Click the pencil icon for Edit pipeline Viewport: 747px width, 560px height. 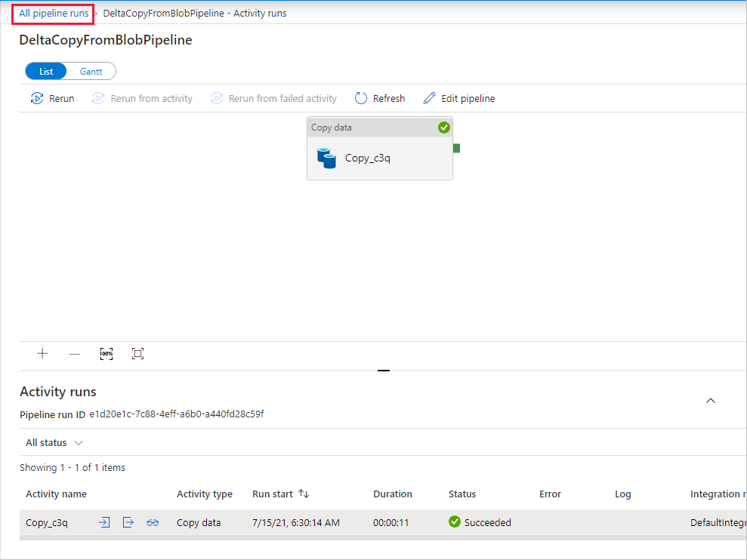point(429,98)
